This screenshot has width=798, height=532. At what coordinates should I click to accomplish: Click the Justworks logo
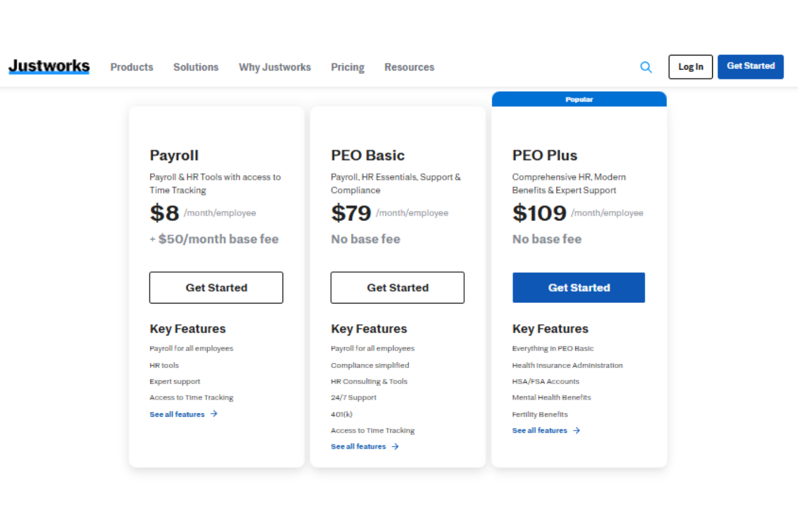(x=49, y=66)
